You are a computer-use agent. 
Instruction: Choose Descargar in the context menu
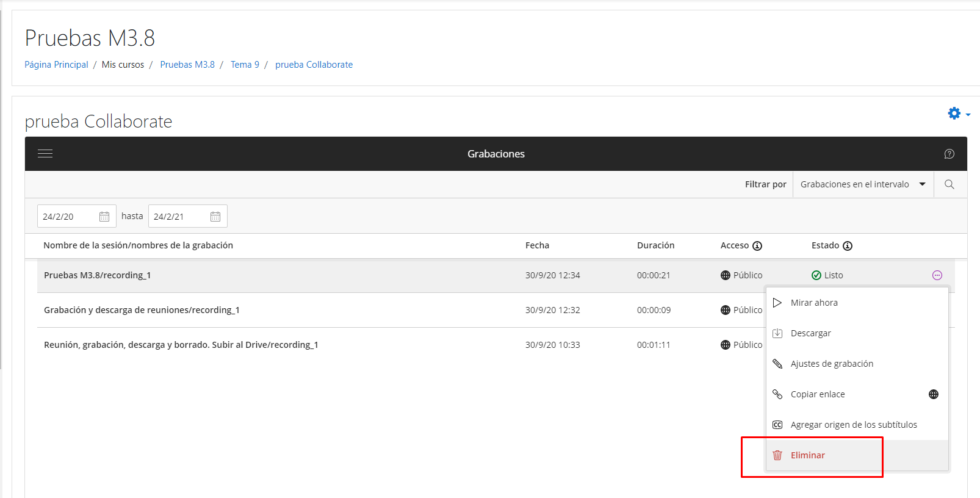click(x=810, y=333)
